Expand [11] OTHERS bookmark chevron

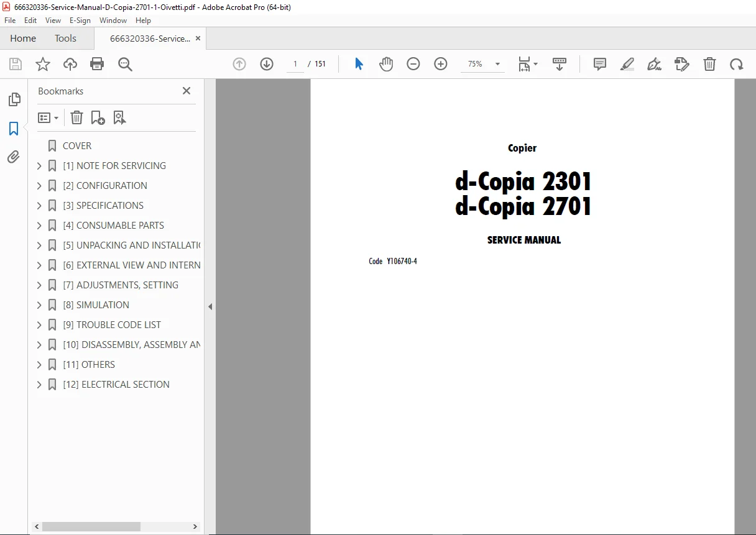coord(39,365)
